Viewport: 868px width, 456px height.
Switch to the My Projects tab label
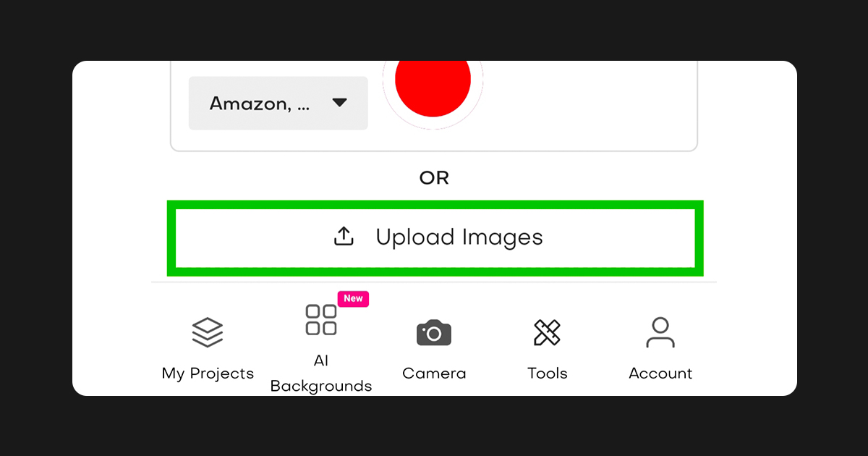pyautogui.click(x=208, y=373)
